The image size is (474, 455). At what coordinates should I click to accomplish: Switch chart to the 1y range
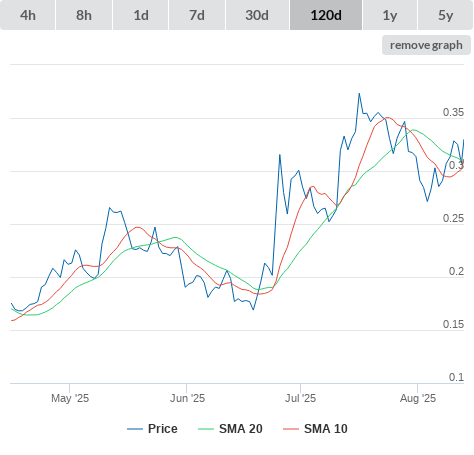390,15
